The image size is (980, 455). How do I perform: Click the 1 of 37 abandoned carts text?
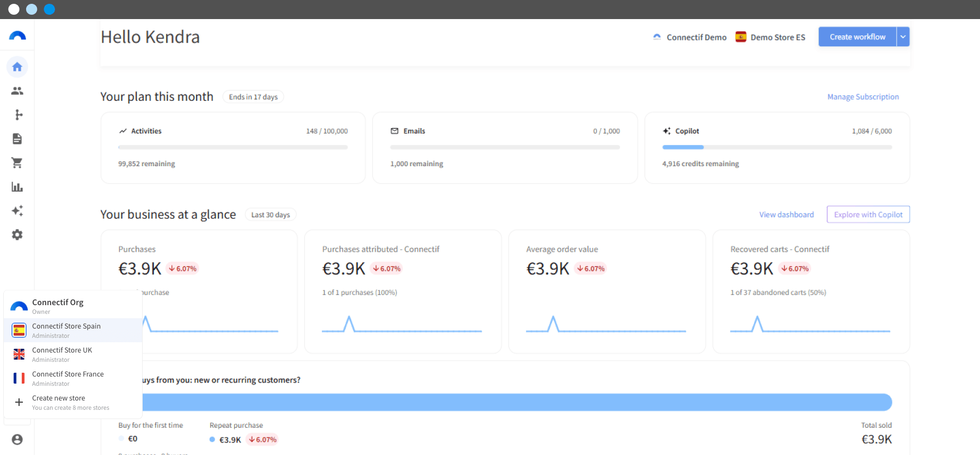tap(778, 293)
